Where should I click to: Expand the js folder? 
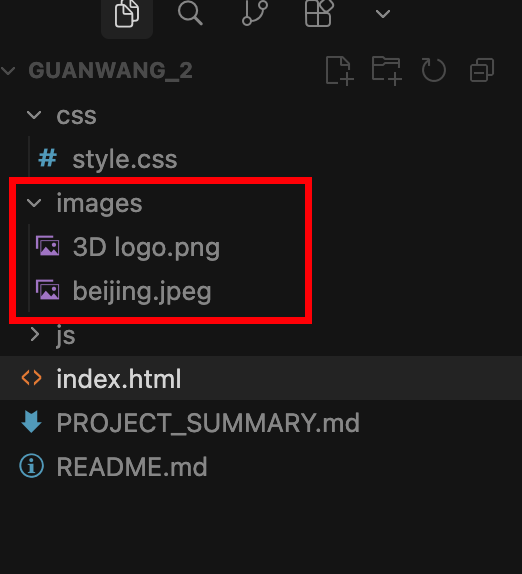pyautogui.click(x=34, y=335)
